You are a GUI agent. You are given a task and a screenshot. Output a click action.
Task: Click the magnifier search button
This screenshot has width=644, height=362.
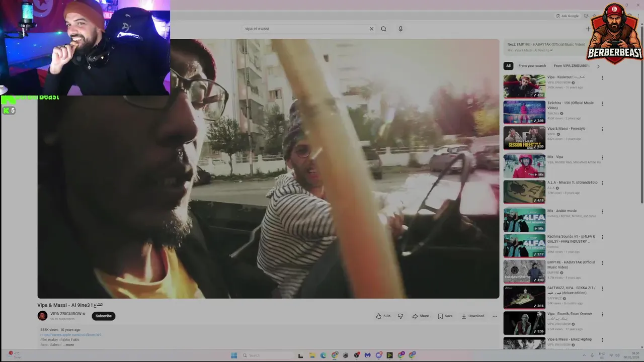383,29
